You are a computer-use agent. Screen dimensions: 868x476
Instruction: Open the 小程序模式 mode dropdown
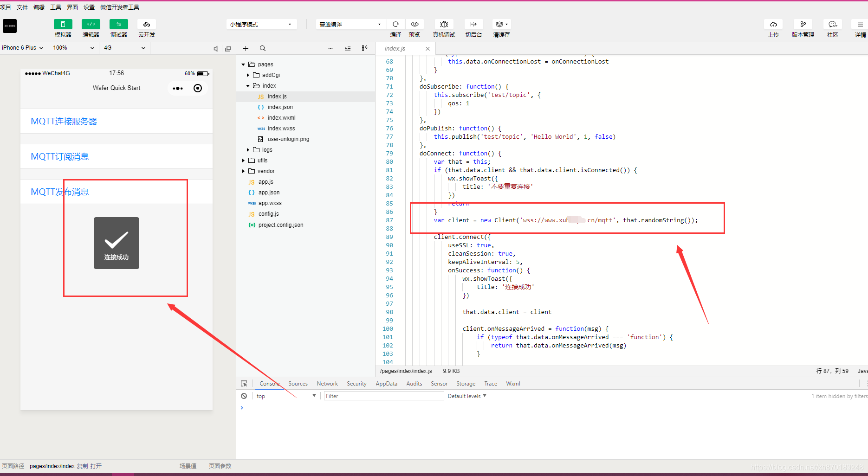pyautogui.click(x=261, y=24)
